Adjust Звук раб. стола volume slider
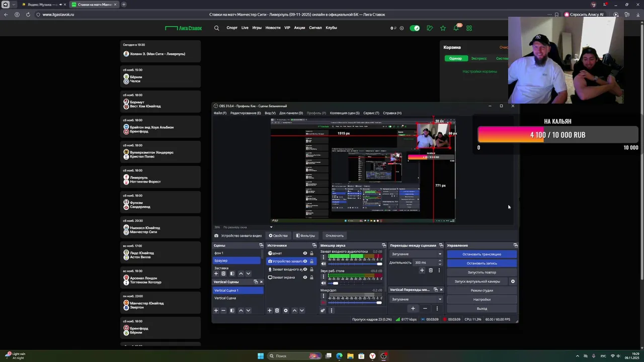The image size is (644, 362). tap(355, 283)
